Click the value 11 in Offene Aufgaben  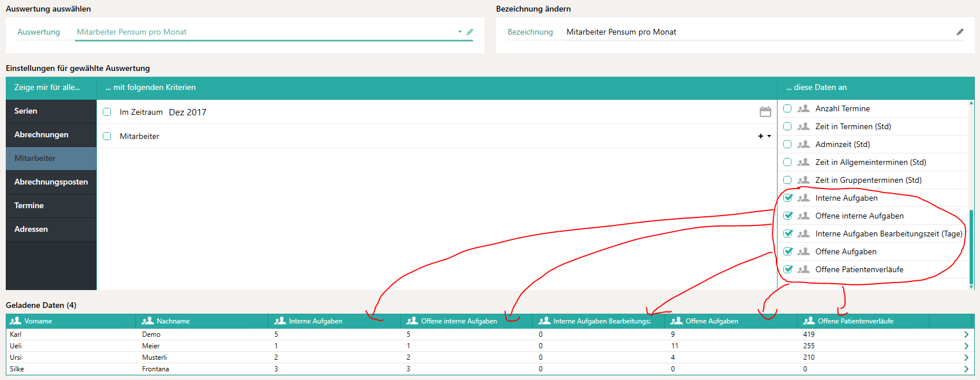click(x=674, y=346)
